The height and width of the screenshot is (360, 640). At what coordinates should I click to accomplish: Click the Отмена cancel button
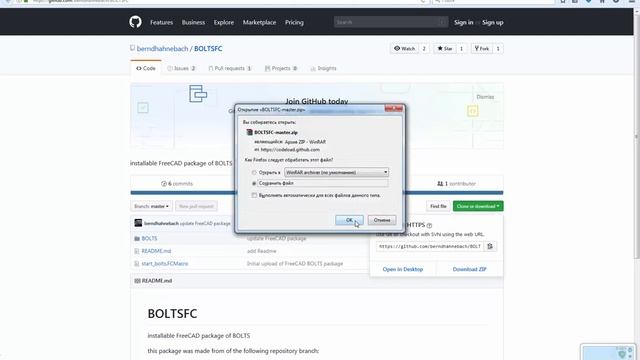pos(382,220)
